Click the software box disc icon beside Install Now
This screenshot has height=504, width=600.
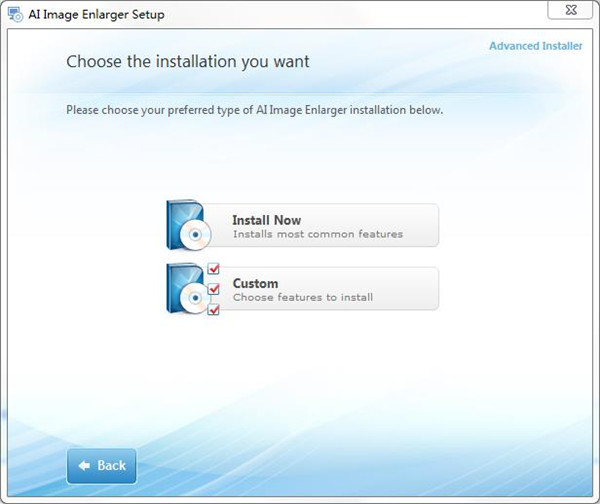point(189,225)
